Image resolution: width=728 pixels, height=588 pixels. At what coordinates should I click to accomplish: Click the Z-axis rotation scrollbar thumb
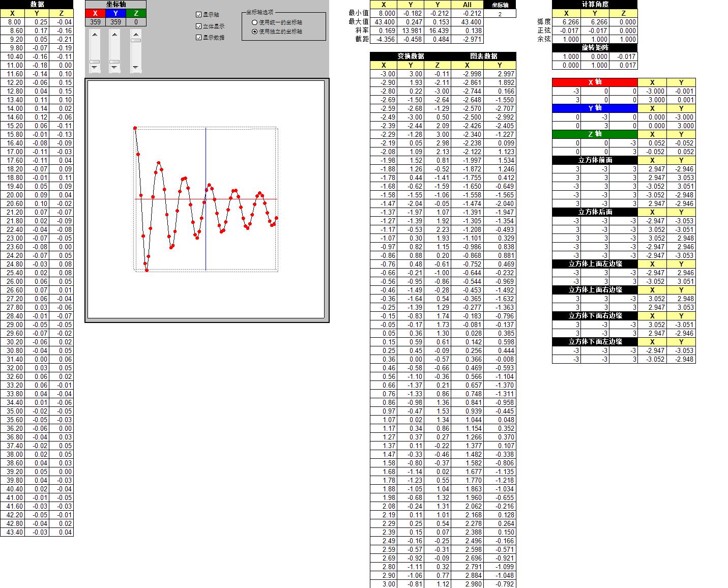(x=136, y=40)
